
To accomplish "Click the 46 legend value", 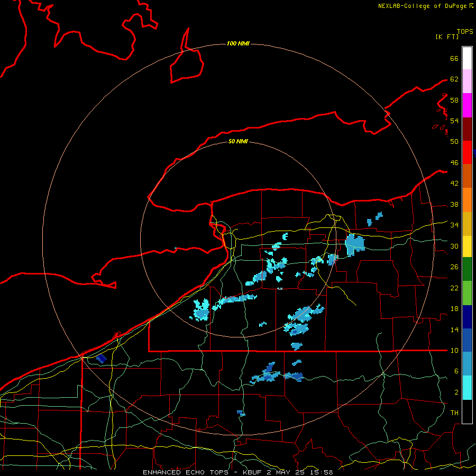I will 454,163.
